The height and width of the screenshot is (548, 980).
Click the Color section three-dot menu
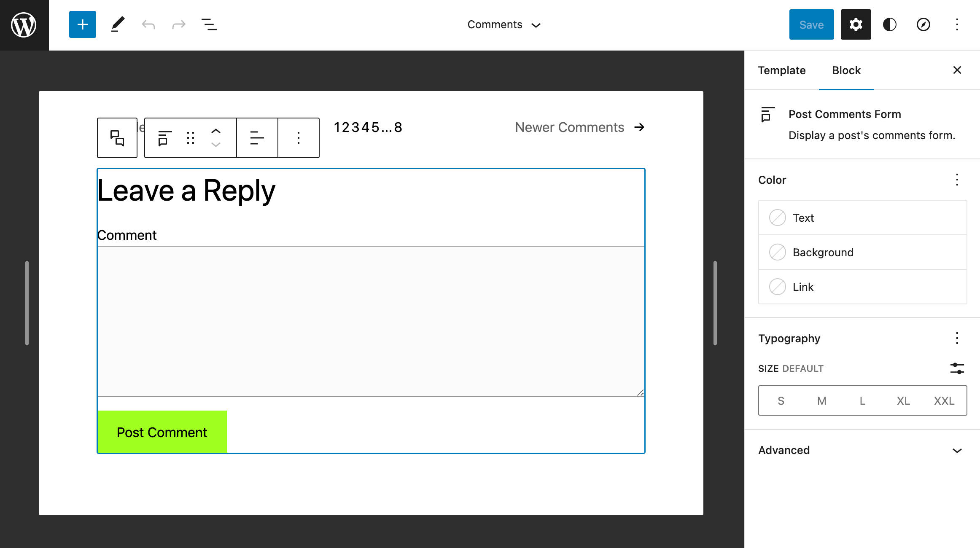coord(957,179)
